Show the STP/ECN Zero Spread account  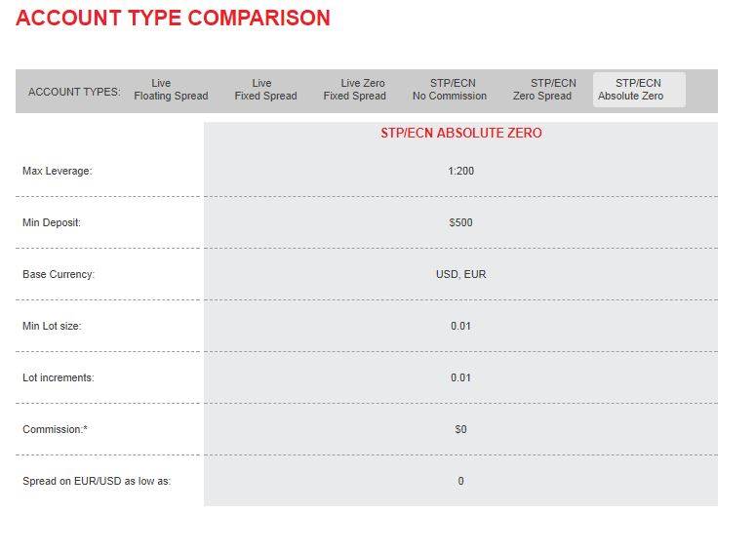542,90
